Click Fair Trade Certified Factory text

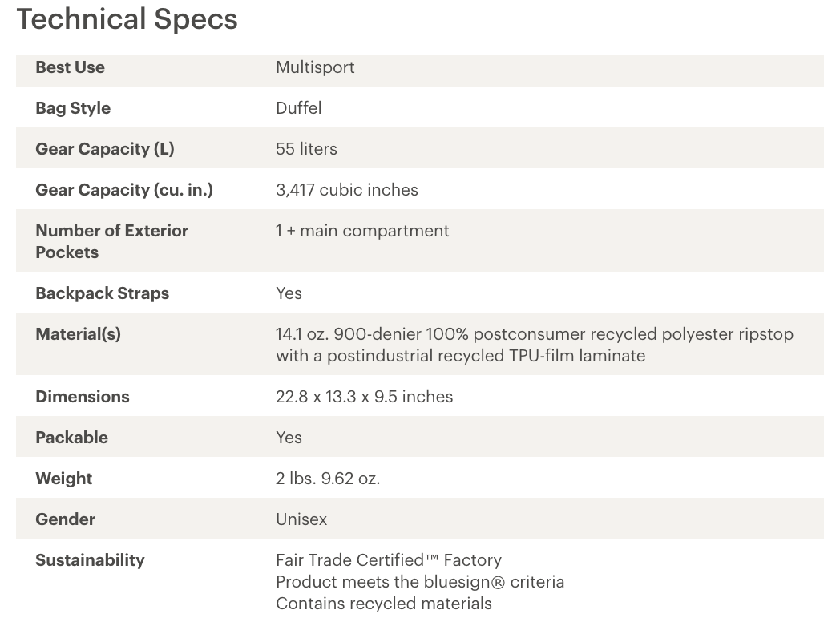click(x=389, y=560)
